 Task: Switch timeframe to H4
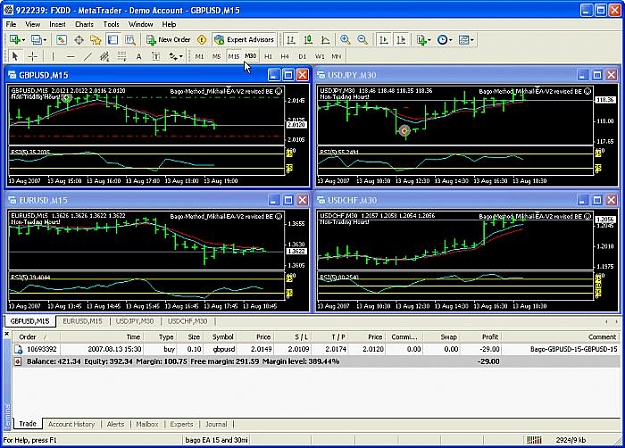tap(285, 57)
